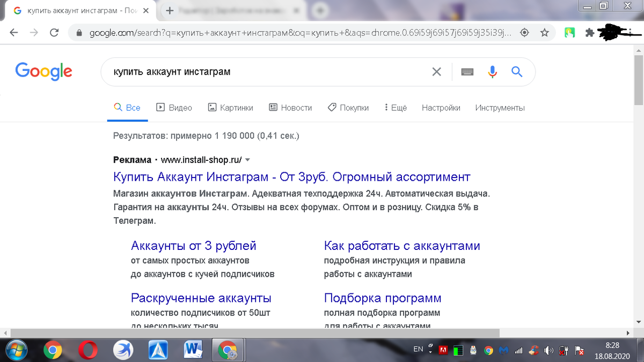The height and width of the screenshot is (362, 644).
Task: Open the green extension icon
Action: click(569, 33)
